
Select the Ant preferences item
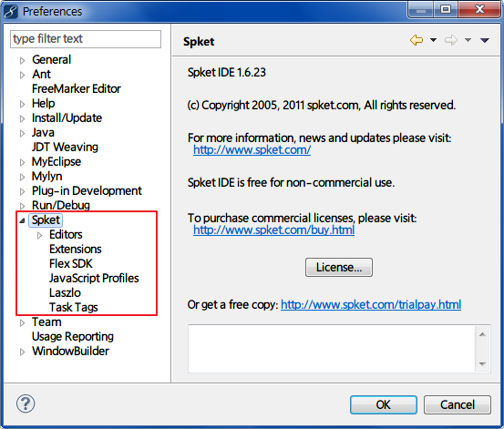(x=41, y=74)
